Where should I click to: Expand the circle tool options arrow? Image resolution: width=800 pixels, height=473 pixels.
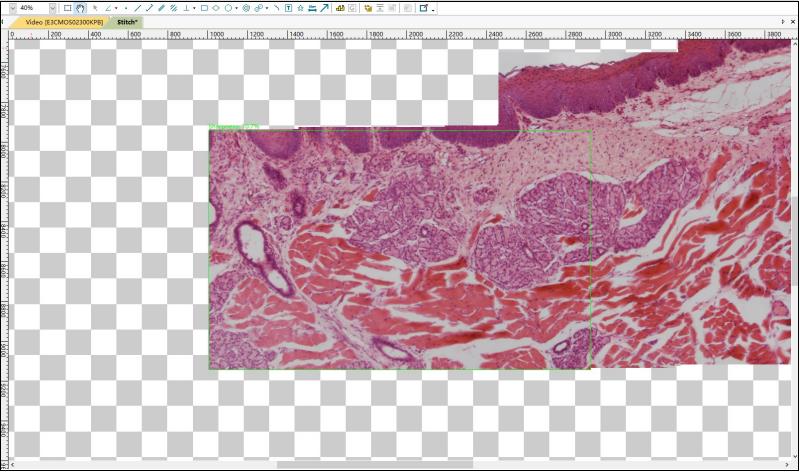pyautogui.click(x=237, y=7)
